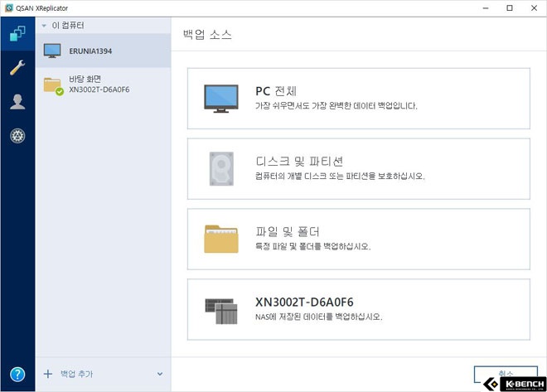The width and height of the screenshot is (547, 392).
Task: Click the plus icon next to 백업 추가
Action: pyautogui.click(x=48, y=374)
